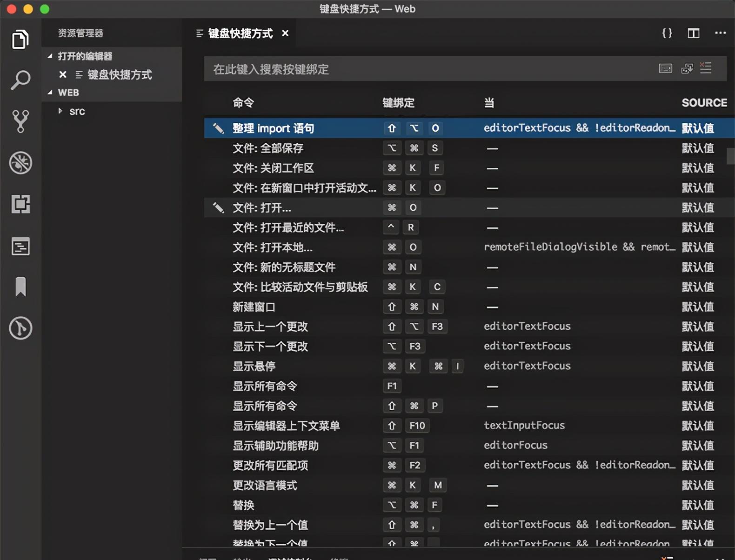Expand the src folder

[x=60, y=111]
